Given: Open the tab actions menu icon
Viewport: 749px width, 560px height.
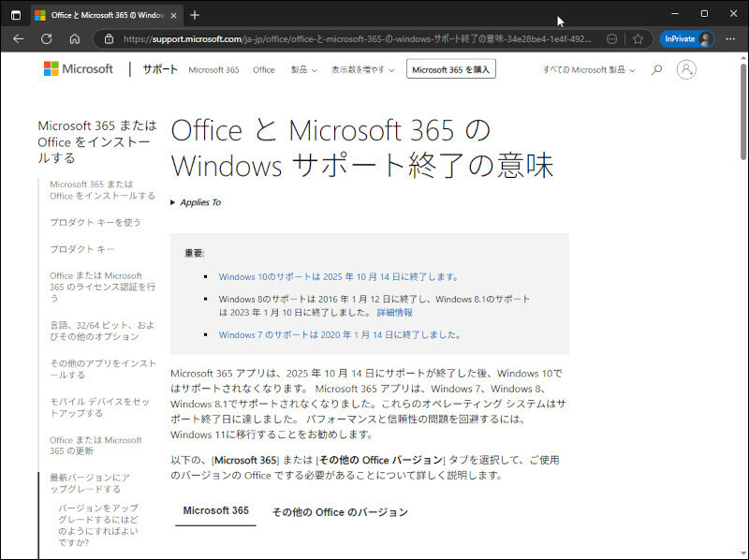Looking at the screenshot, I should click(x=16, y=15).
